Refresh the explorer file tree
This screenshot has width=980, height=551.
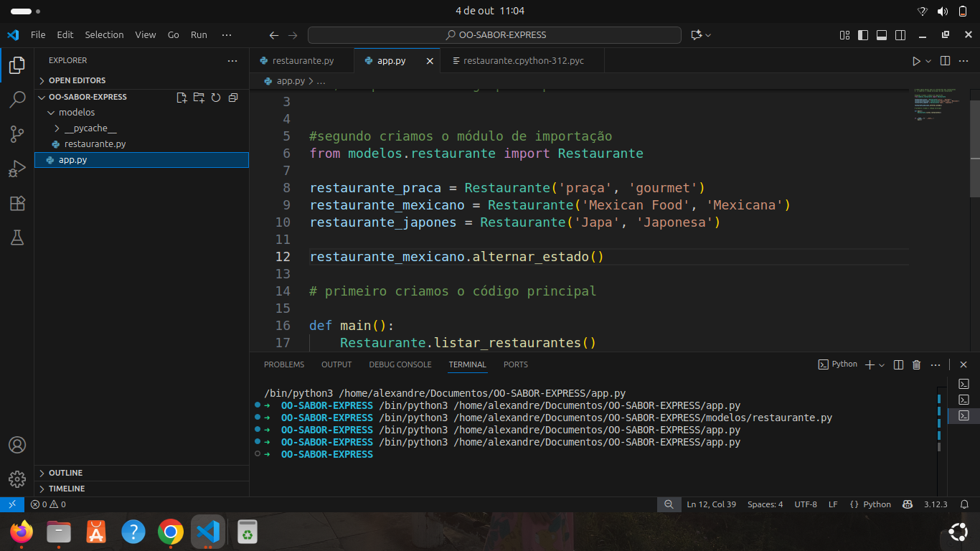pos(215,98)
